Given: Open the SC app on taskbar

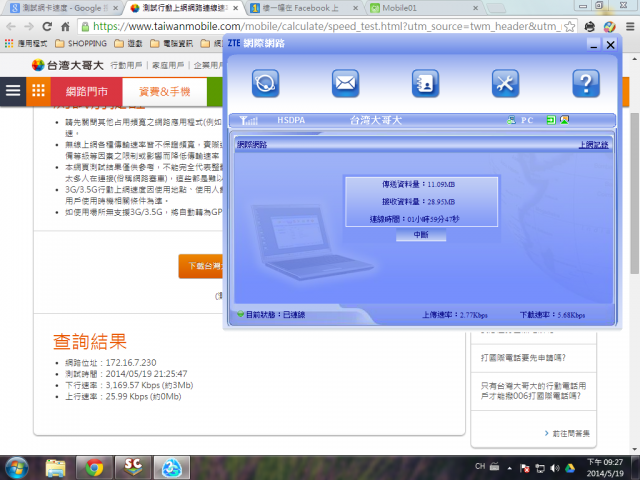Looking at the screenshot, I should [x=133, y=468].
